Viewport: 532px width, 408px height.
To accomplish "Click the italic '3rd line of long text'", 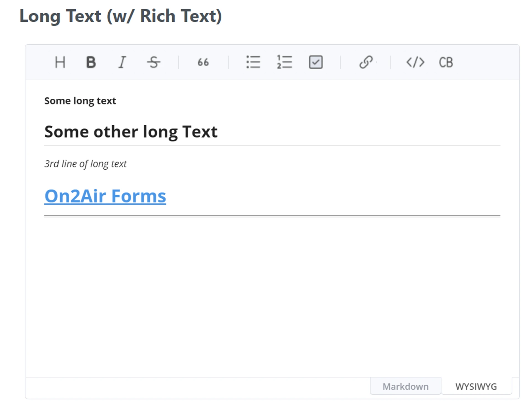I will click(85, 164).
